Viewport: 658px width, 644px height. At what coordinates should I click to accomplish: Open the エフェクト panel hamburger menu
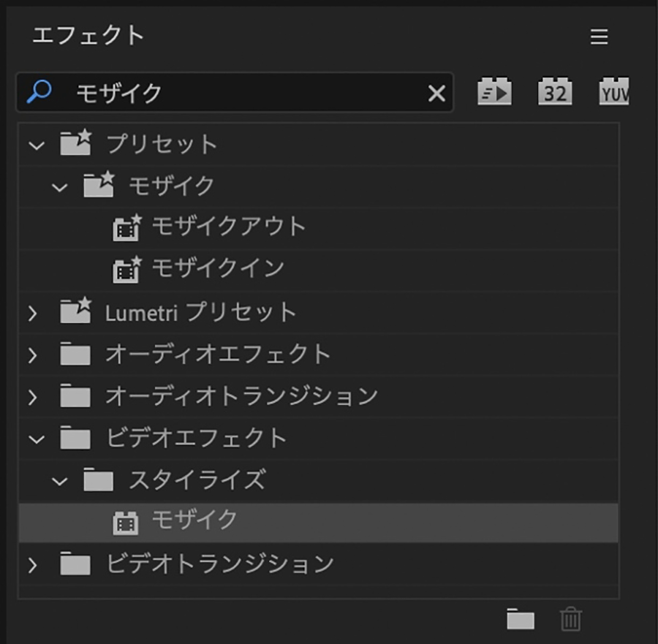point(600,37)
